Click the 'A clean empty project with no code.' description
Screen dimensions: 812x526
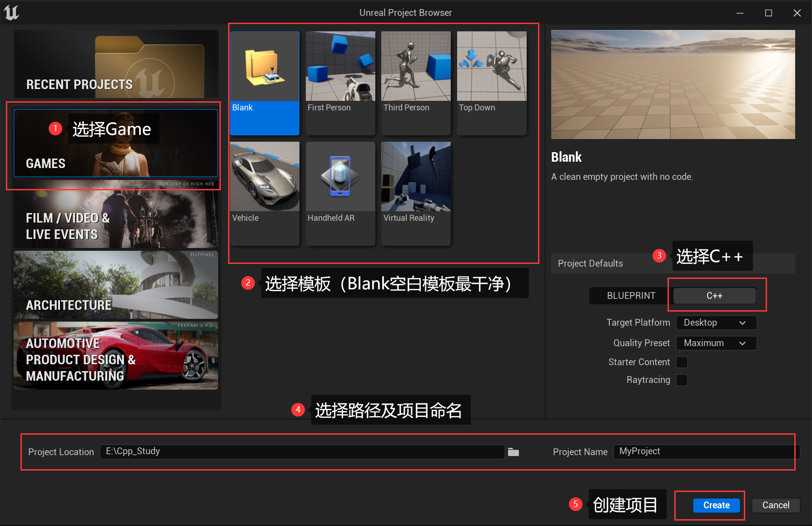tap(622, 177)
